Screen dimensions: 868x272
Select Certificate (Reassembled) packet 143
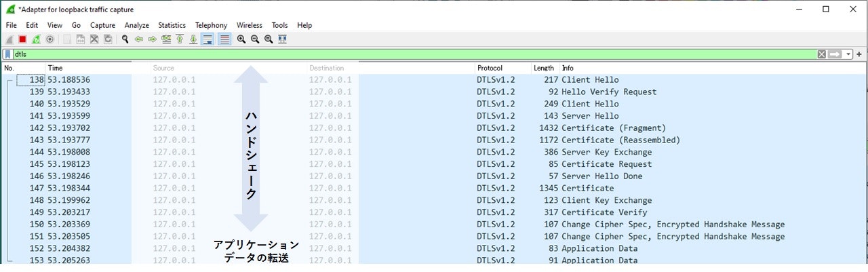[434, 140]
